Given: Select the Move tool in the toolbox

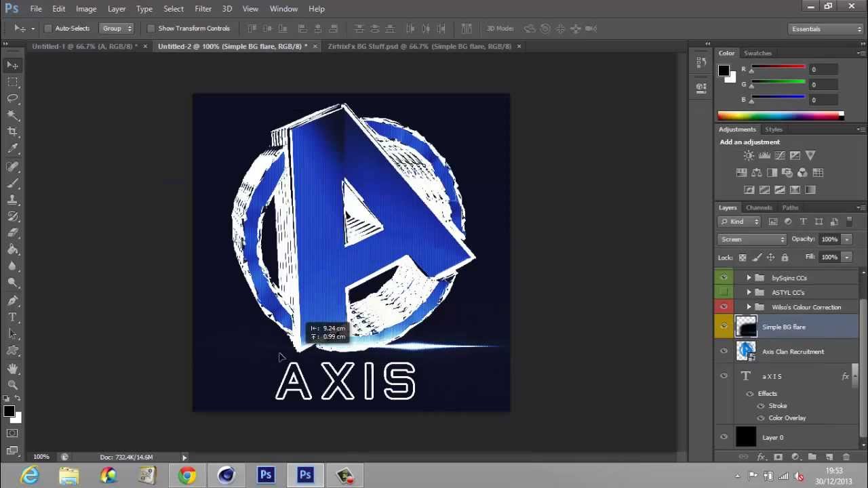Looking at the screenshot, I should pos(13,65).
